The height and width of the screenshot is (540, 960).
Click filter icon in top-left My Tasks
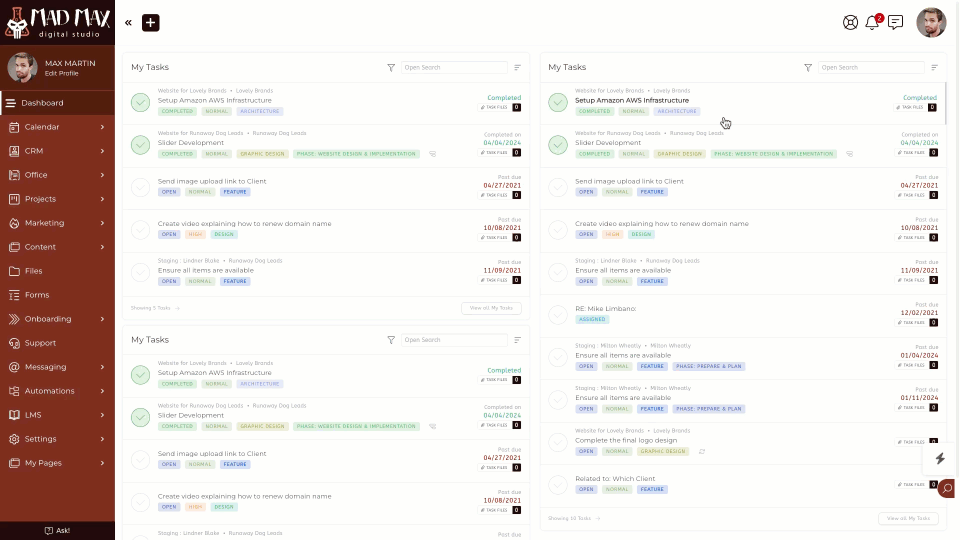pos(391,68)
